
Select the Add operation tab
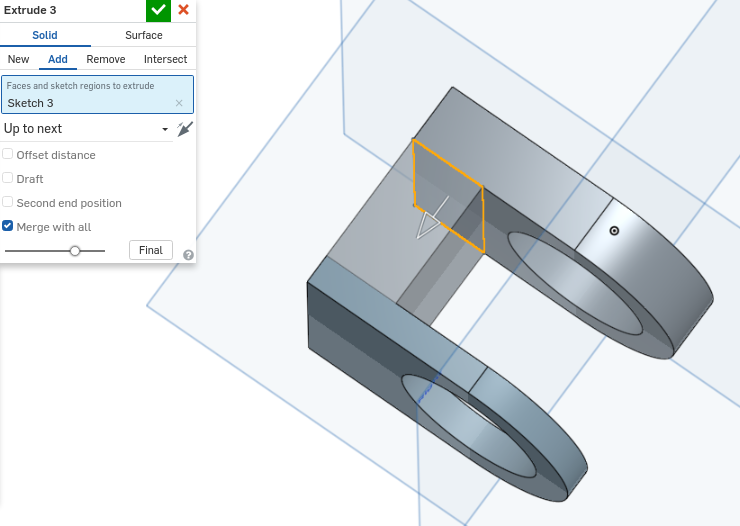pos(58,59)
